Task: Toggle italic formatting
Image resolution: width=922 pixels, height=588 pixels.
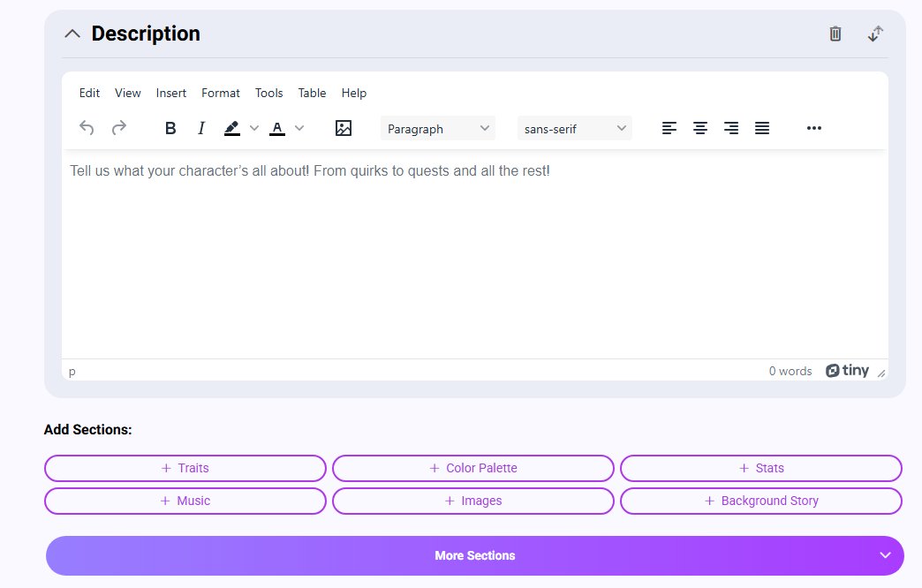Action: (x=201, y=128)
